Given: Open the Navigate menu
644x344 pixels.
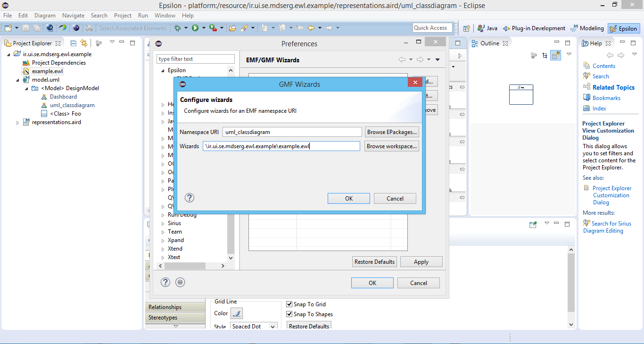Looking at the screenshot, I should (x=73, y=16).
